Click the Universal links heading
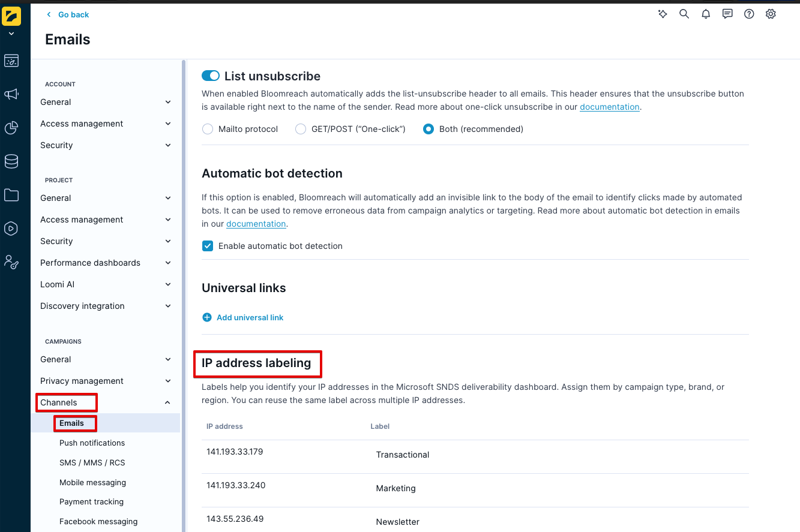The height and width of the screenshot is (532, 800). 244,288
